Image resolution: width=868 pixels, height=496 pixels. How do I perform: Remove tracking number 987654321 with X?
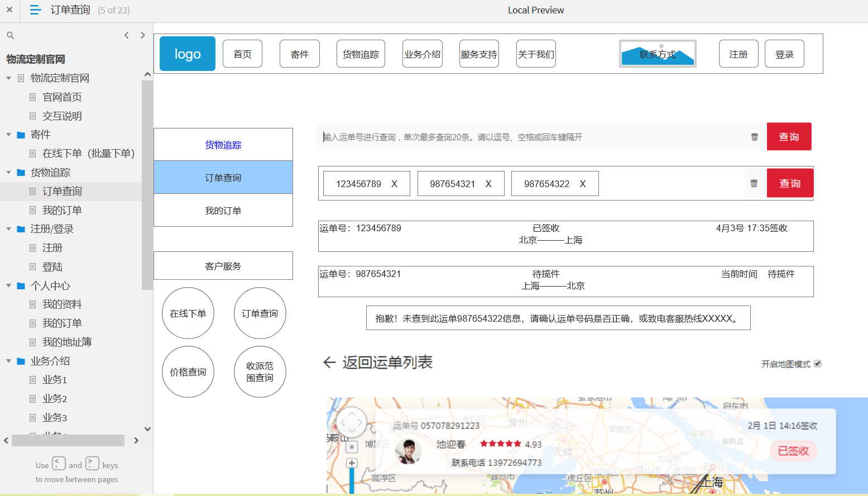[x=488, y=184]
